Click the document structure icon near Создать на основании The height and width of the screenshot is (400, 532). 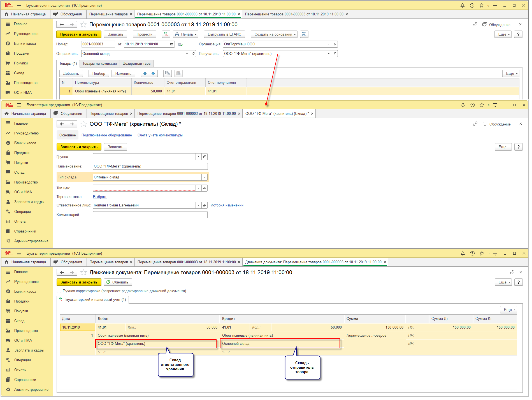tap(304, 34)
